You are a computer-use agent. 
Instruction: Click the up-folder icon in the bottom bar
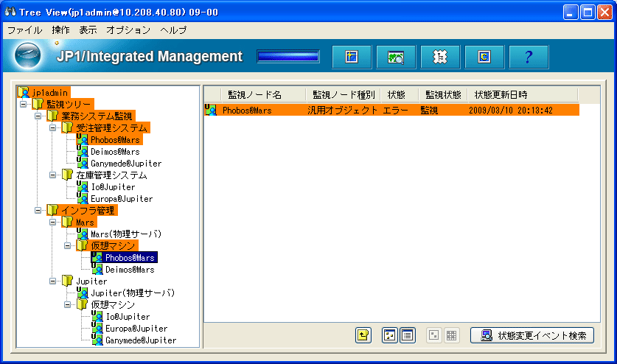[363, 335]
